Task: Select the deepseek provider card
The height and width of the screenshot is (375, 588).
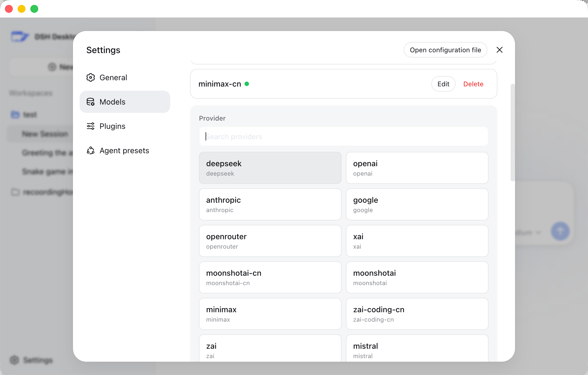Action: pyautogui.click(x=270, y=168)
